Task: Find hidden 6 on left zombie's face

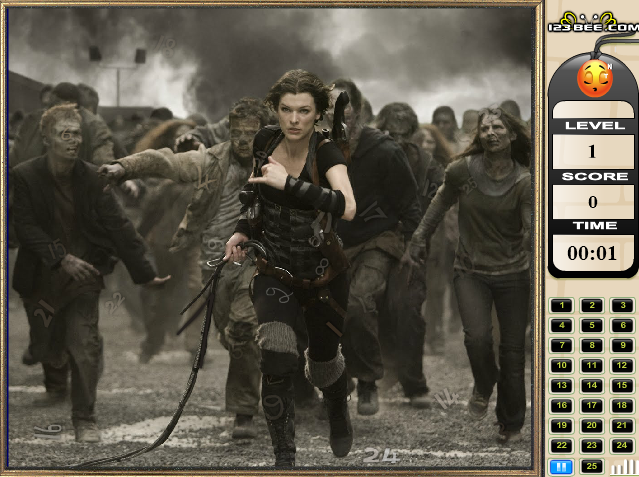Action: (x=66, y=133)
